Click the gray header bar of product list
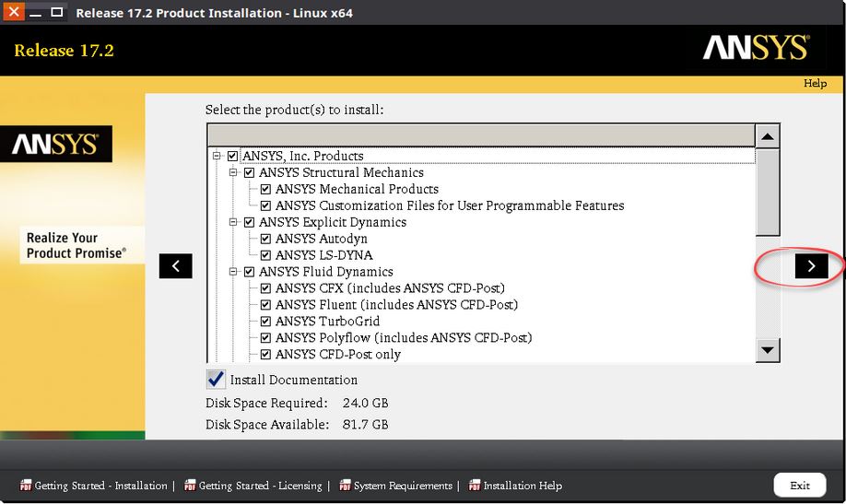The width and height of the screenshot is (846, 504). 481,135
